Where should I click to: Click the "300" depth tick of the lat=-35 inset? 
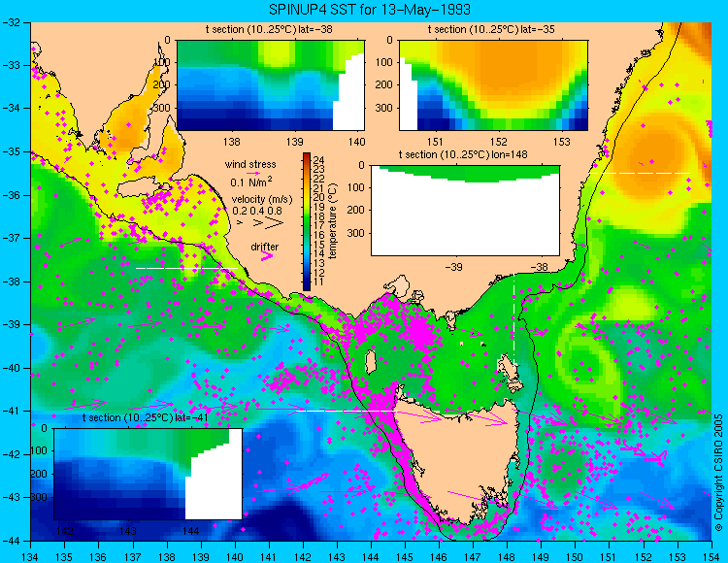(384, 108)
